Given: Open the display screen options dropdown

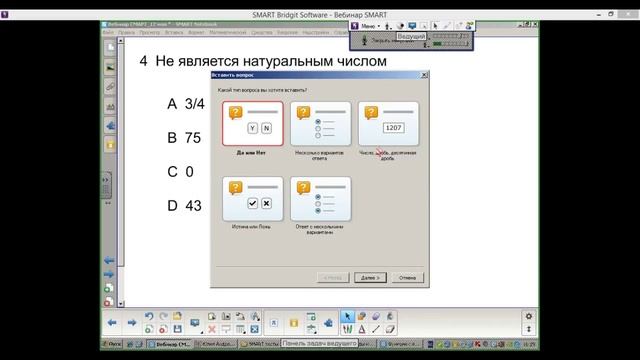Looking at the screenshot, I should pos(196,323).
